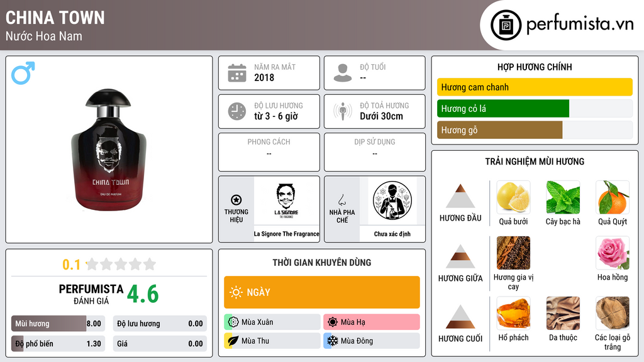The height and width of the screenshot is (362, 644).
Task: Click the Giá rating bar
Action: [x=160, y=344]
